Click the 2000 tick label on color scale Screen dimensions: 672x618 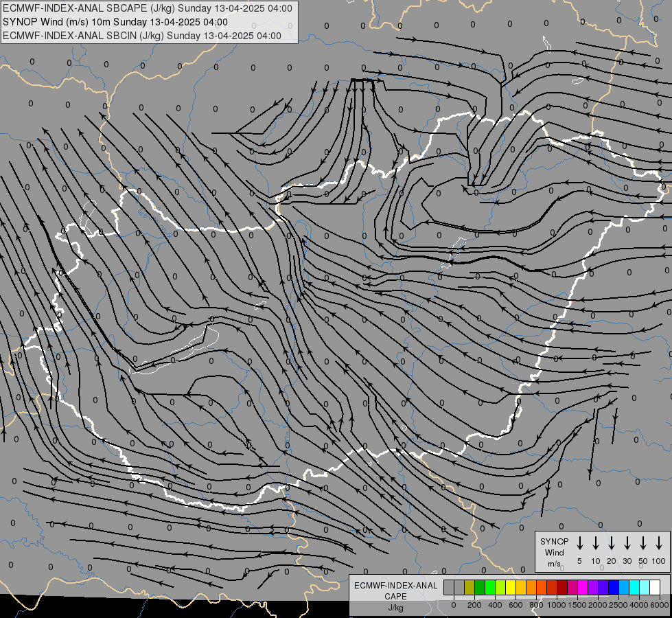click(x=598, y=605)
